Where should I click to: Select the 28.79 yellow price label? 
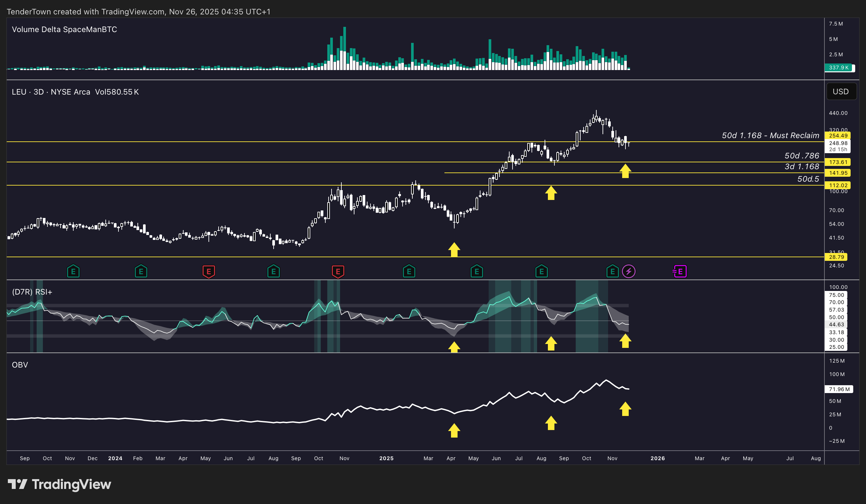(836, 257)
